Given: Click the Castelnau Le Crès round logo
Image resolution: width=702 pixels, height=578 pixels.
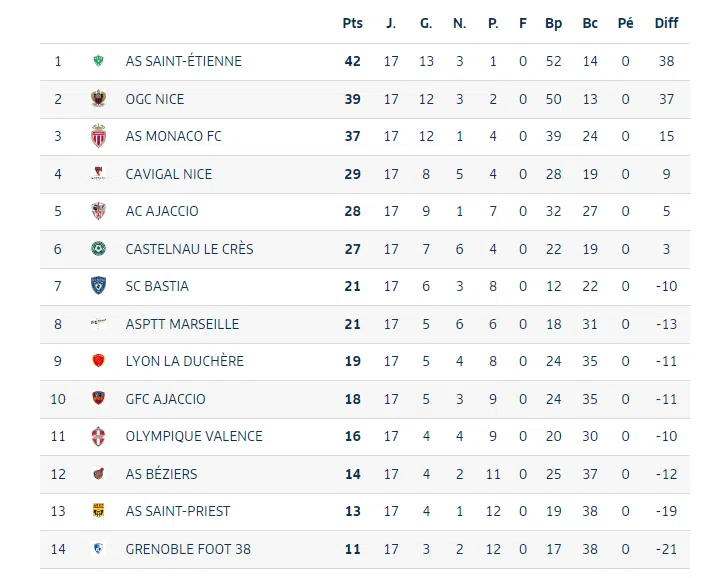Looking at the screenshot, I should pos(98,249).
